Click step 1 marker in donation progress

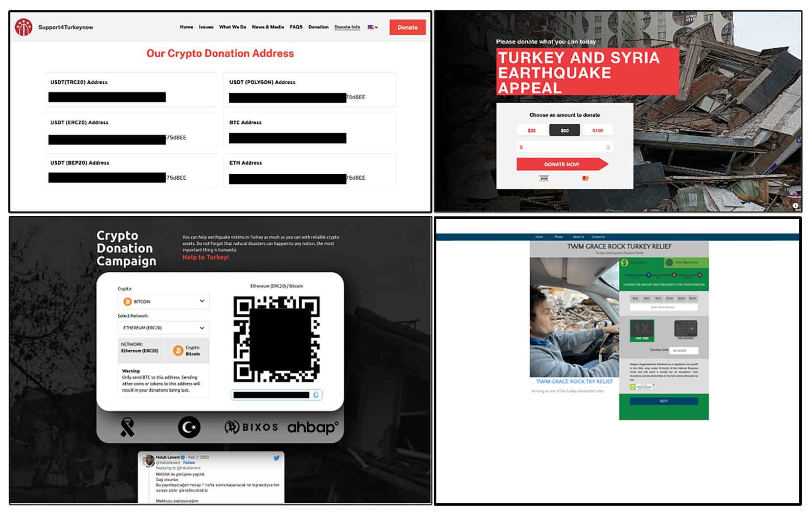coord(649,275)
